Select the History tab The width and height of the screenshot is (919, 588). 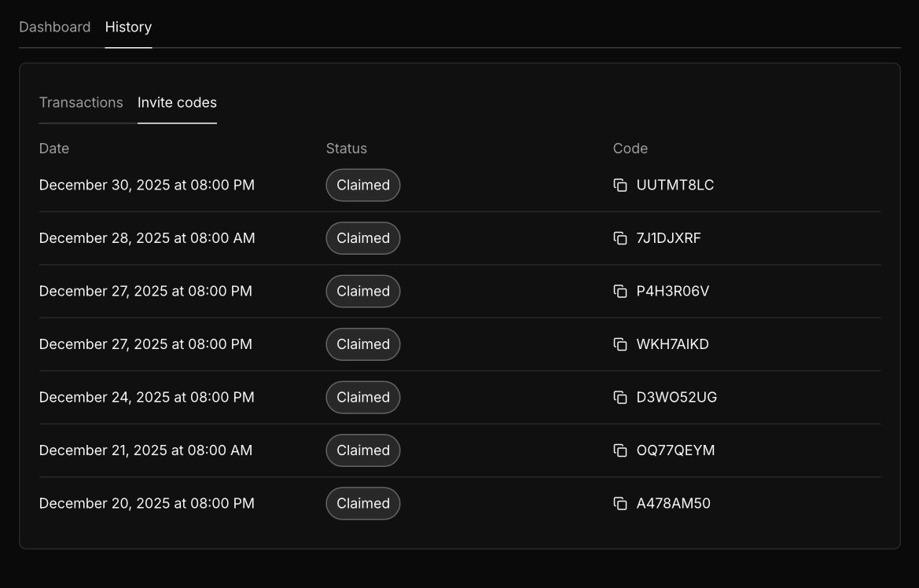[128, 27]
